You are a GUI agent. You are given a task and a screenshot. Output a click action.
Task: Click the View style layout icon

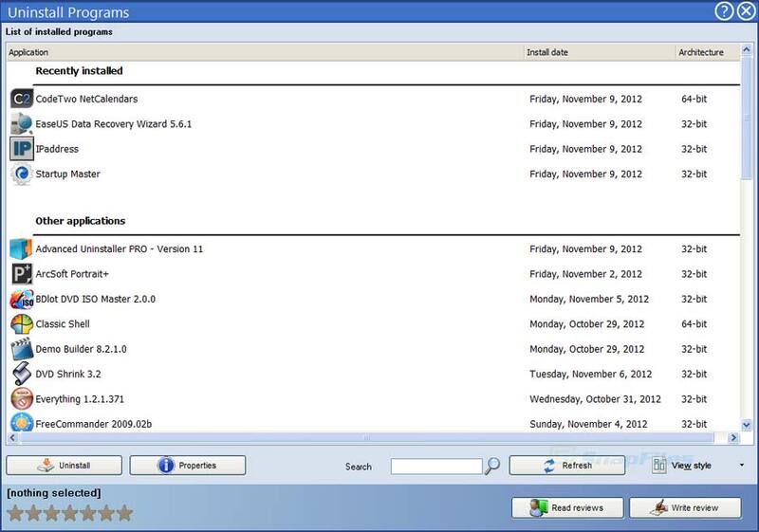coord(658,466)
